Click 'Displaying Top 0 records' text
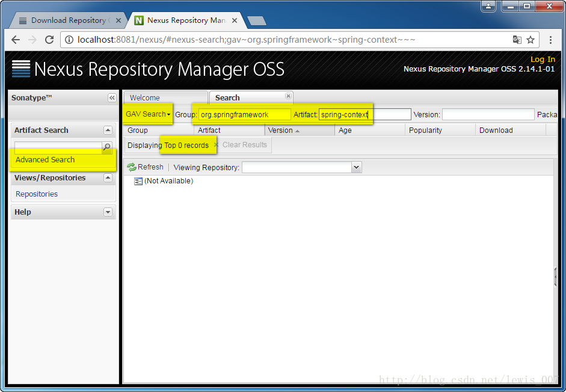The width and height of the screenshot is (566, 392). [168, 145]
